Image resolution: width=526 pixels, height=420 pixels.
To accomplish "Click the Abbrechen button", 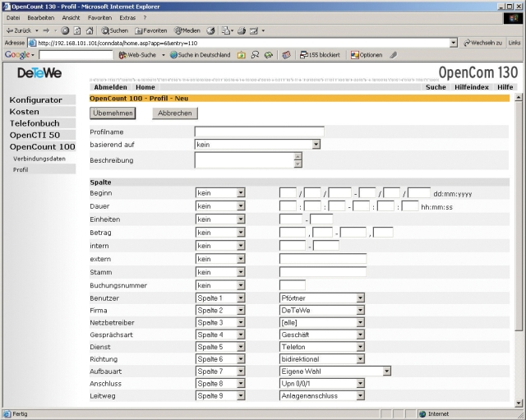I will pos(175,113).
